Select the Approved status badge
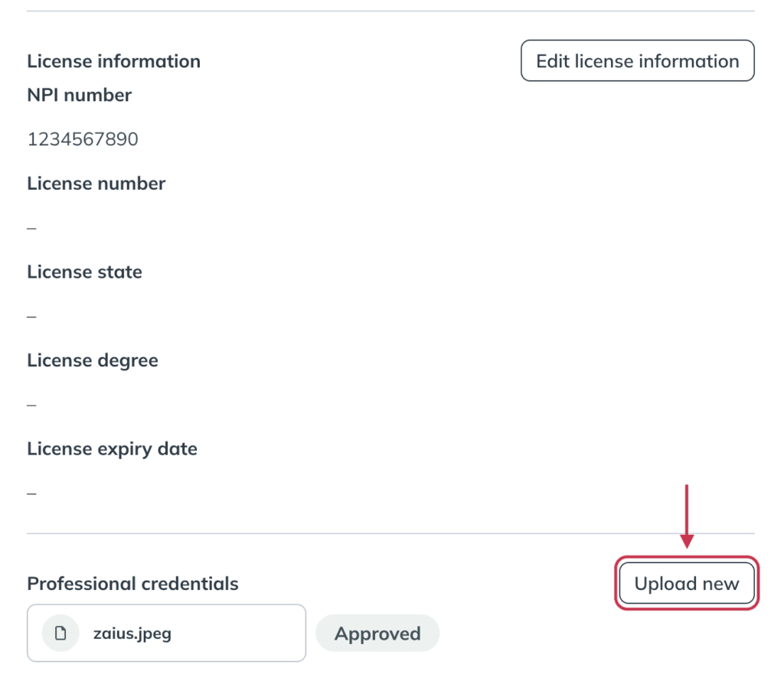The width and height of the screenshot is (784, 697). click(377, 633)
